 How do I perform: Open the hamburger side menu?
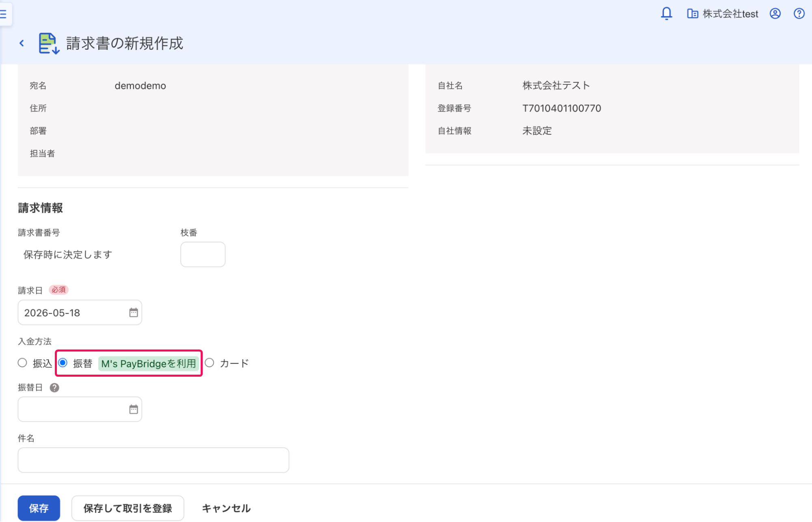click(3, 14)
